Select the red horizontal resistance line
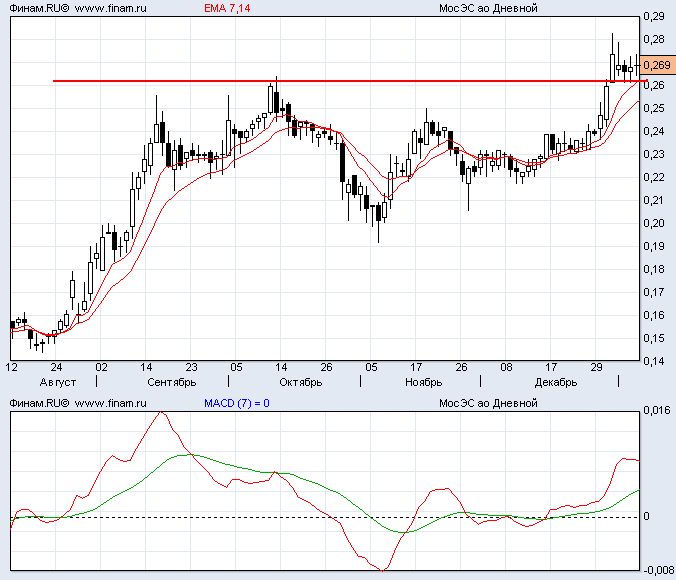Image resolution: width=676 pixels, height=580 pixels. tap(350, 81)
